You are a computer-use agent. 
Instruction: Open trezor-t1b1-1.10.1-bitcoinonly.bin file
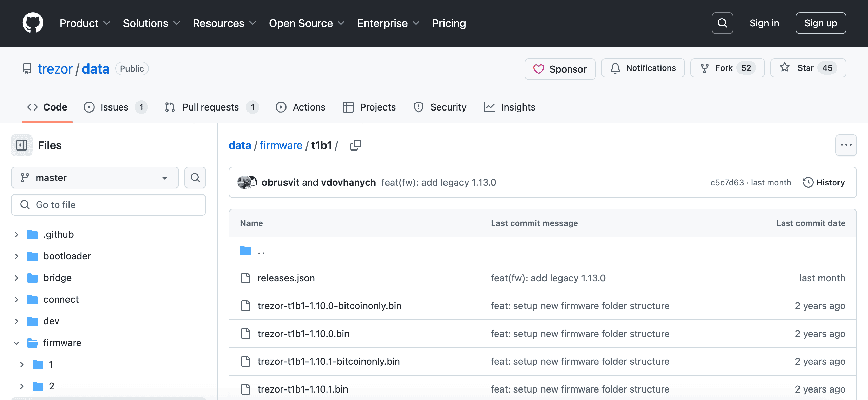point(329,361)
